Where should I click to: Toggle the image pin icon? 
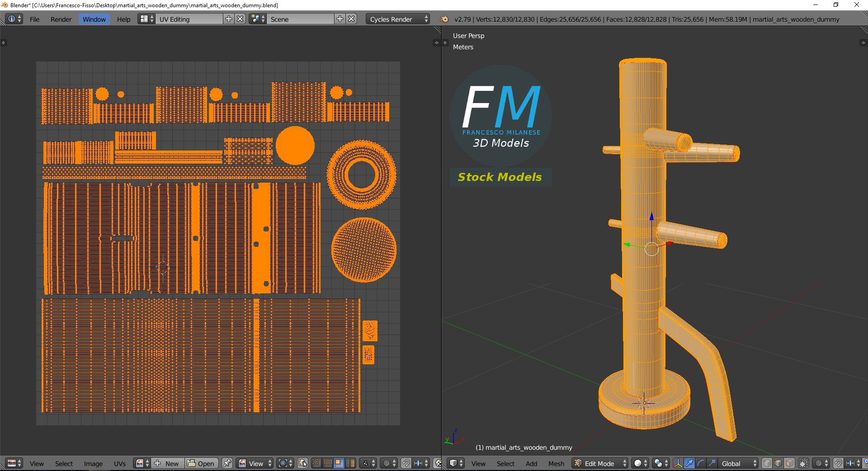(x=227, y=463)
